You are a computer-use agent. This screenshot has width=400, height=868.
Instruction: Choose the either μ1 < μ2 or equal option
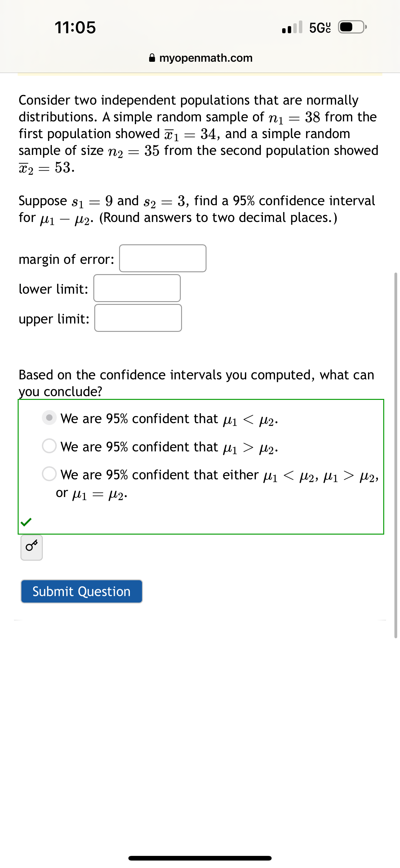(50, 474)
